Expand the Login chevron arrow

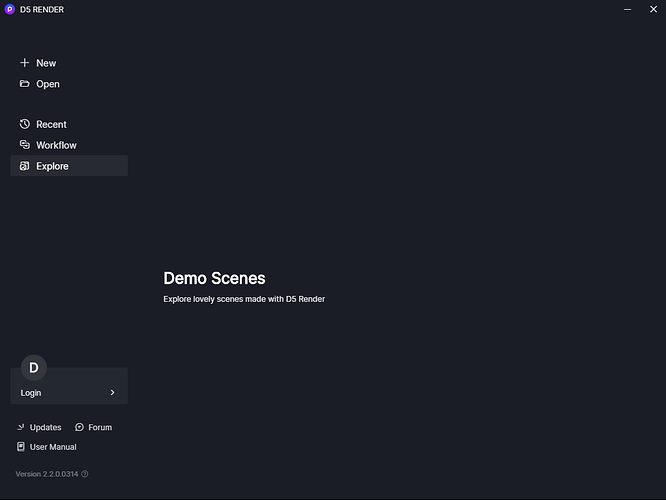coord(112,393)
